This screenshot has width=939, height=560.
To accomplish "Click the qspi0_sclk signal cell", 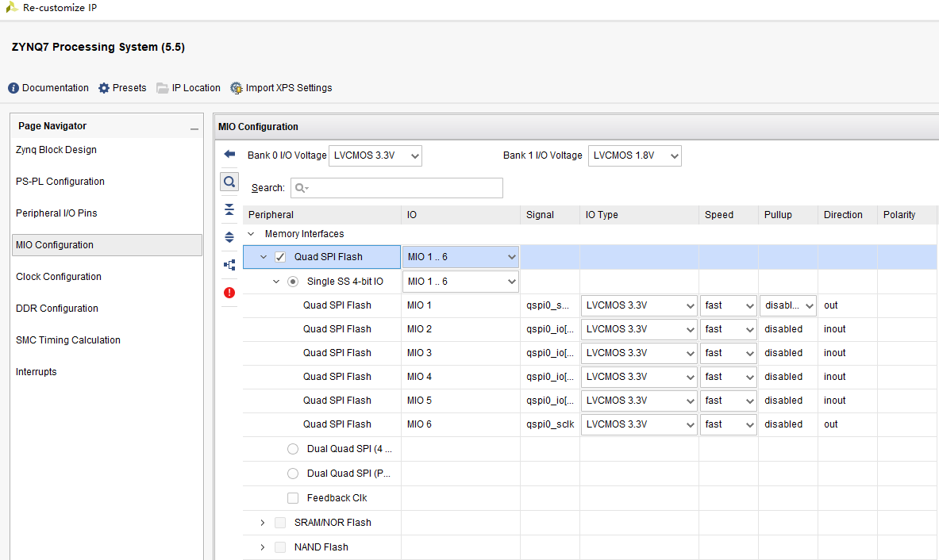I will tap(550, 424).
